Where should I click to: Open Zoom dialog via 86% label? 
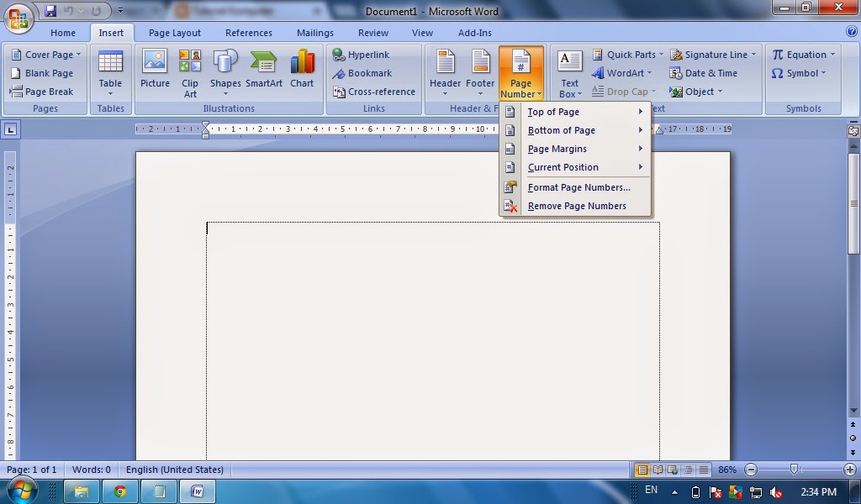point(727,470)
